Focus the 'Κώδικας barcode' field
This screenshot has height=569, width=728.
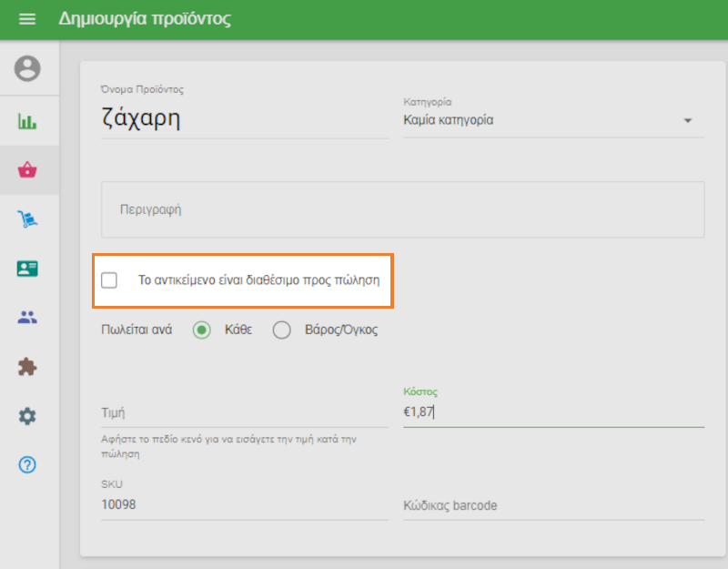click(552, 505)
